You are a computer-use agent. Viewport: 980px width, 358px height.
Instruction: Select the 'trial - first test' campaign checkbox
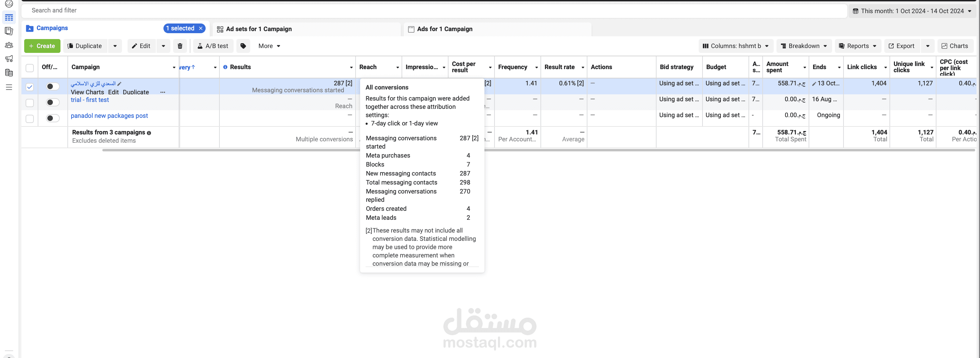point(30,103)
